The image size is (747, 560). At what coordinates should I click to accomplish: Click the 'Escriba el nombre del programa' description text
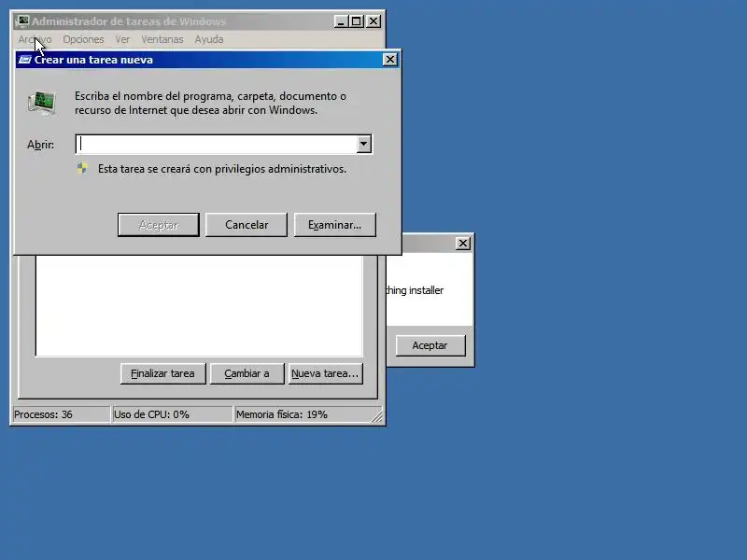210,103
